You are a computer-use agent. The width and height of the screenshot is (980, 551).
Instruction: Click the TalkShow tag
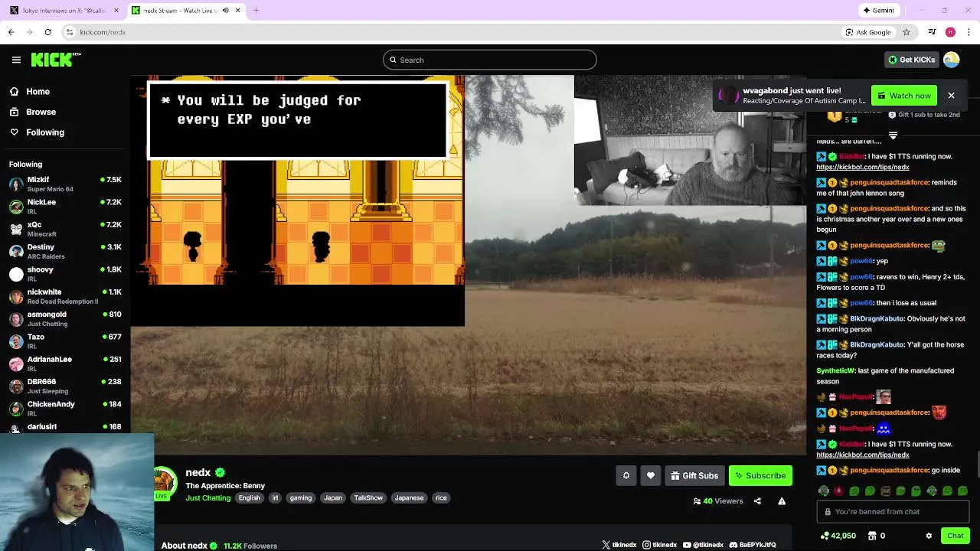(368, 497)
